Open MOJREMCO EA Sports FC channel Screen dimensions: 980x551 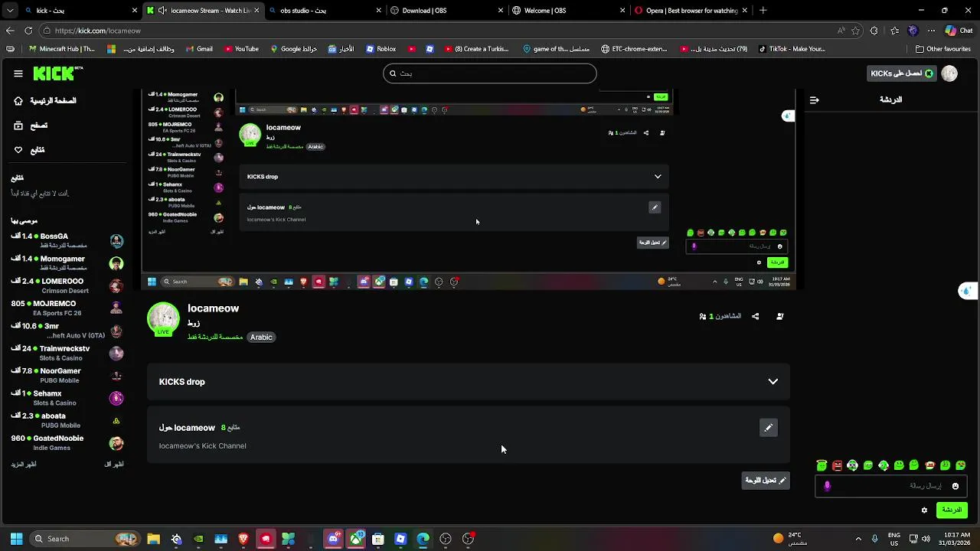(x=67, y=308)
